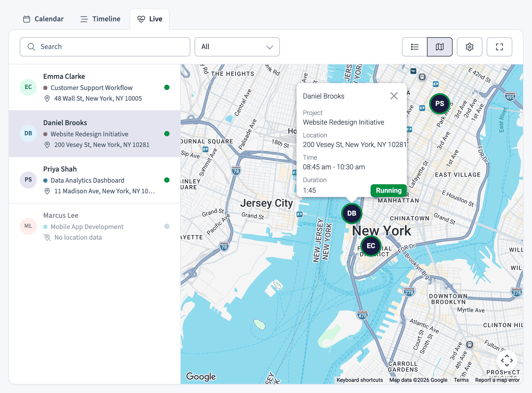Click Website Redesign Initiative in the list
The width and height of the screenshot is (532, 393).
(x=89, y=134)
